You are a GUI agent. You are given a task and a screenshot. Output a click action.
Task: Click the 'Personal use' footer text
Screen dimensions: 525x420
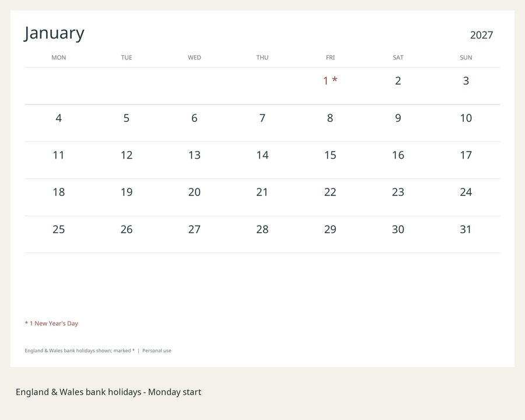click(157, 351)
